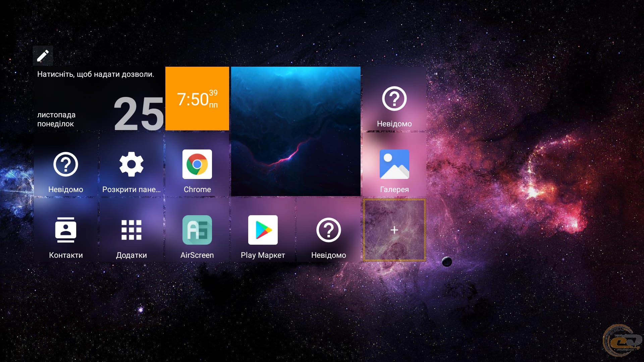Image resolution: width=644 pixels, height=362 pixels.
Task: Open the Додатки apps grid
Action: (131, 230)
